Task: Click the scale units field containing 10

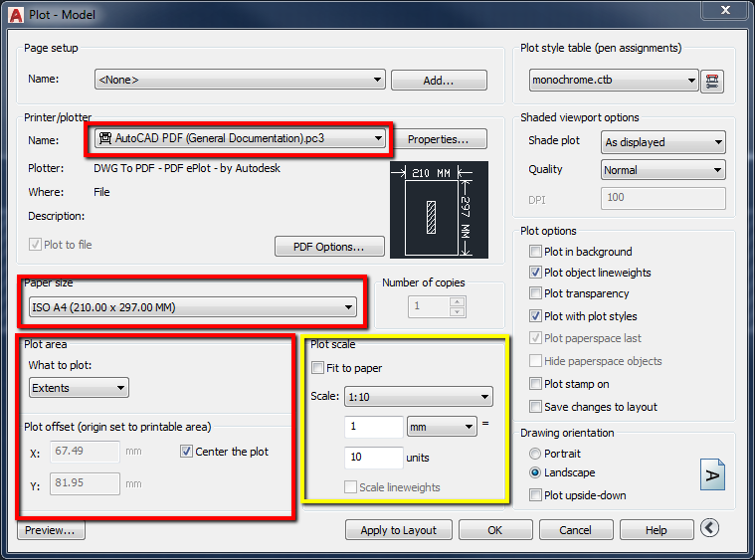Action: (374, 458)
